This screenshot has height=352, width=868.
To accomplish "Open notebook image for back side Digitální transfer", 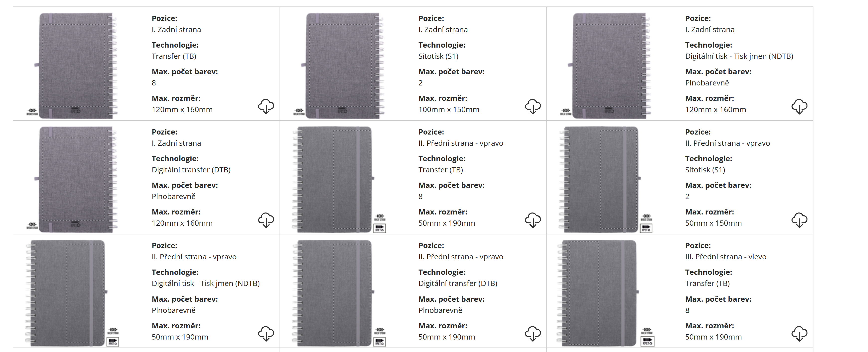I will 72,179.
